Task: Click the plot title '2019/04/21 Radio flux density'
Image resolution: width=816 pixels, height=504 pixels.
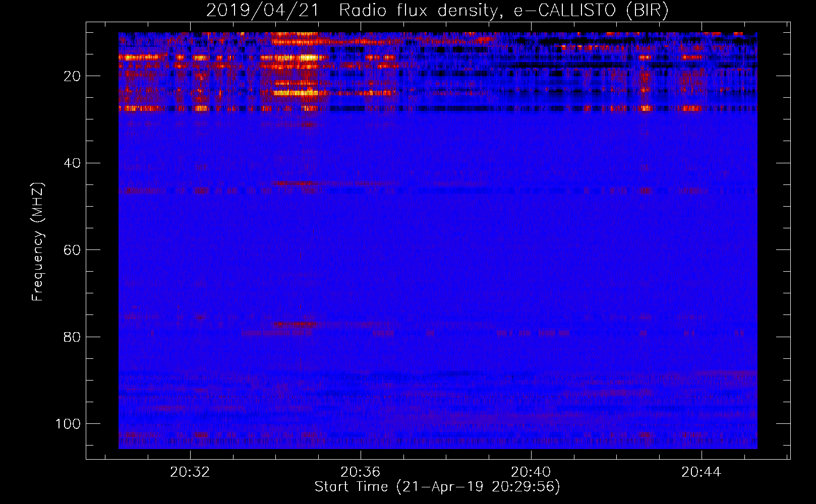Action: pos(353,11)
